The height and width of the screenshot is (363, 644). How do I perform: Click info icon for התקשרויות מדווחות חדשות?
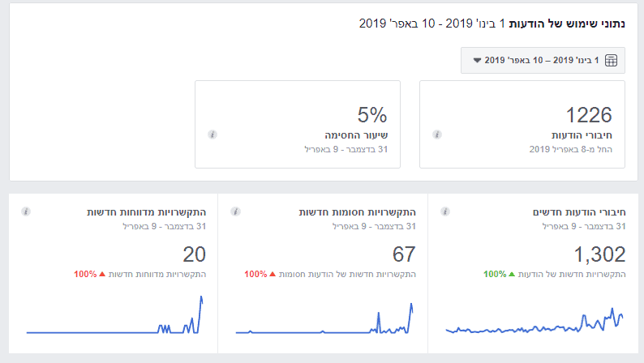click(x=26, y=211)
